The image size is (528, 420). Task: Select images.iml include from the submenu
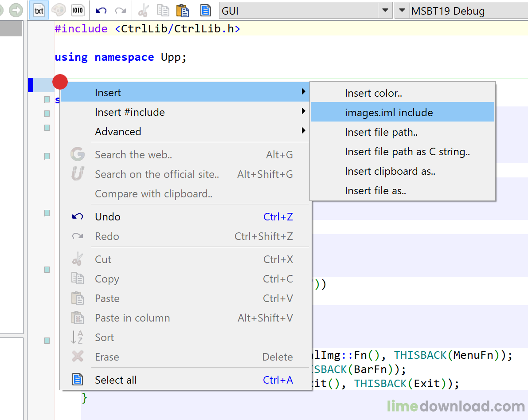389,112
